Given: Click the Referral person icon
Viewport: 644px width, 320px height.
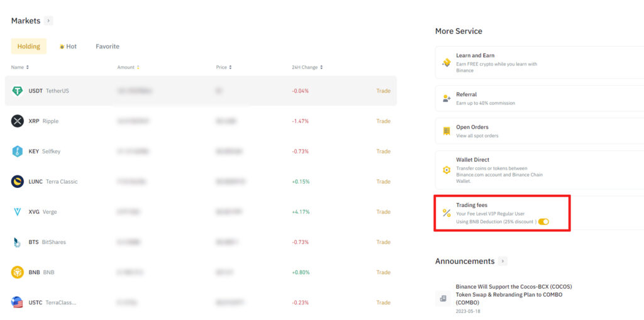Looking at the screenshot, I should click(x=447, y=99).
